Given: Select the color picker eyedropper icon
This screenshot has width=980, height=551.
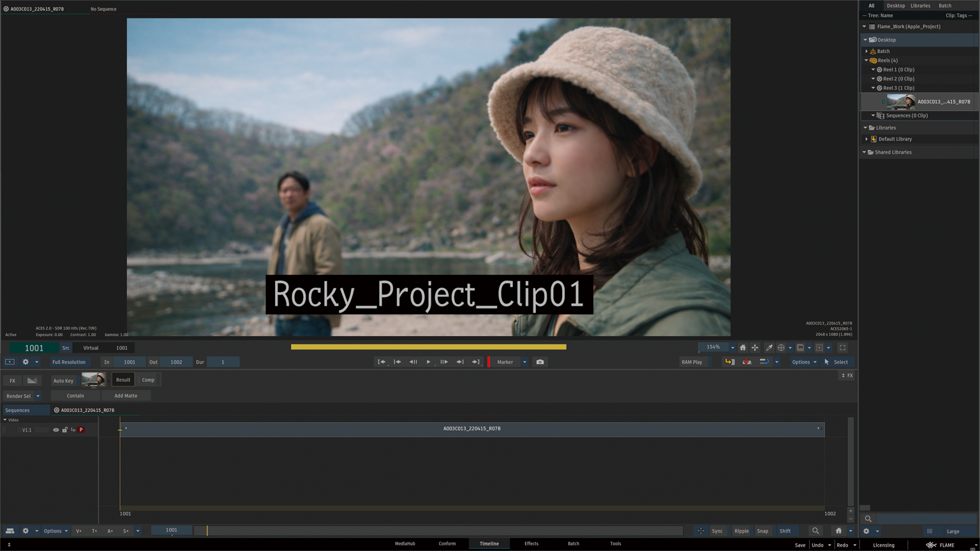Looking at the screenshot, I should pos(769,348).
